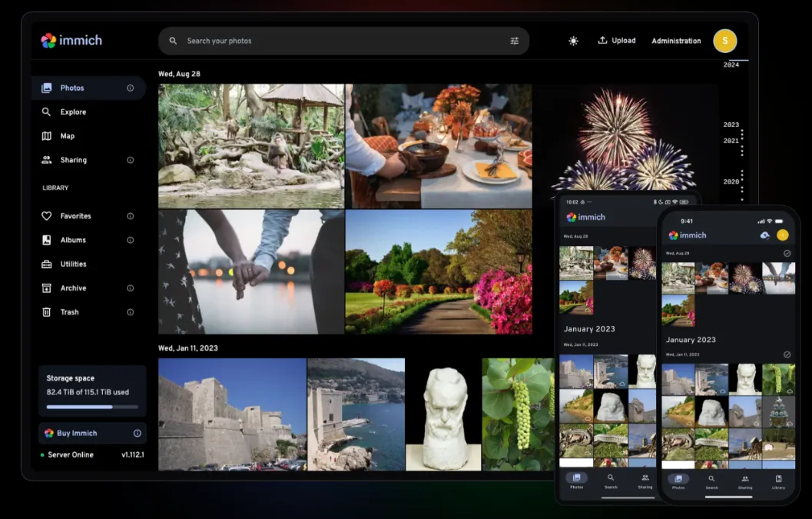Click the Upload button
The width and height of the screenshot is (812, 519).
pyautogui.click(x=617, y=41)
